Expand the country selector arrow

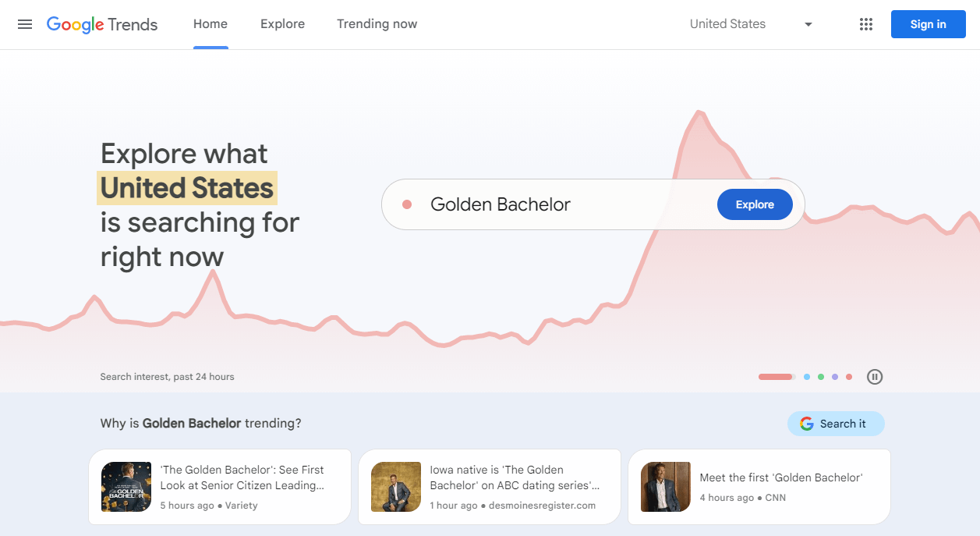(x=808, y=24)
